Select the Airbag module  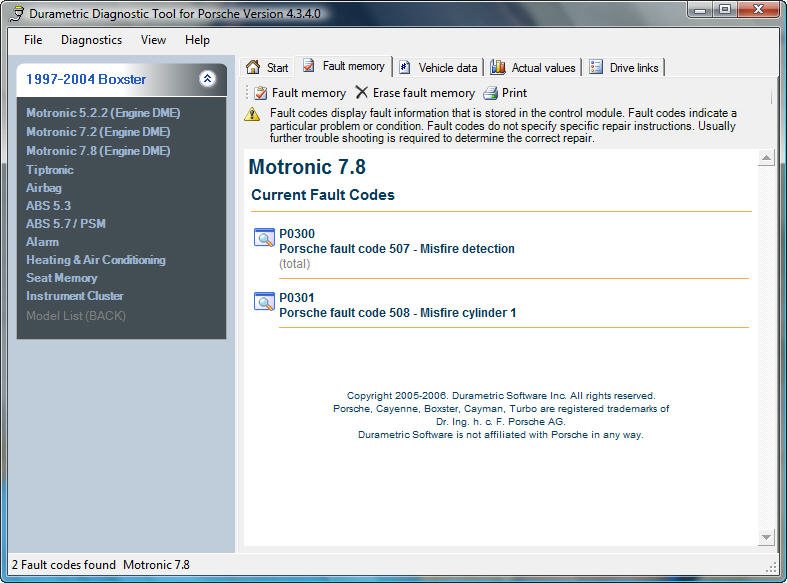click(x=44, y=188)
